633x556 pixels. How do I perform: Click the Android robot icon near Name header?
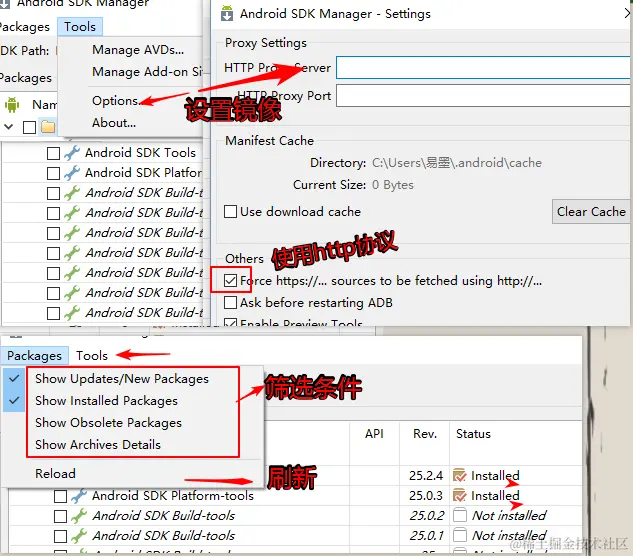12,105
